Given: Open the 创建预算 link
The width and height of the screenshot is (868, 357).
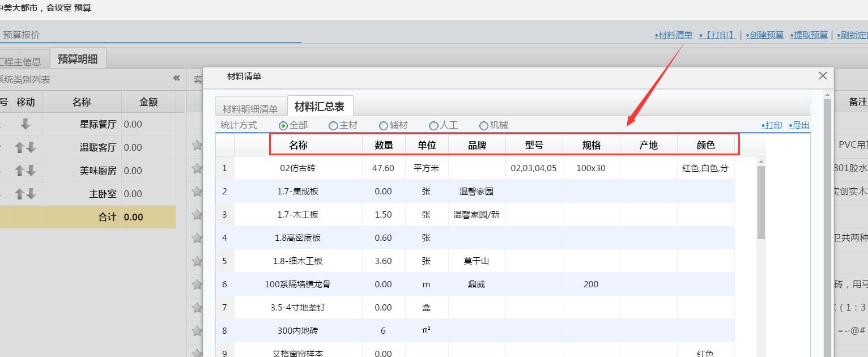Looking at the screenshot, I should click(x=764, y=35).
